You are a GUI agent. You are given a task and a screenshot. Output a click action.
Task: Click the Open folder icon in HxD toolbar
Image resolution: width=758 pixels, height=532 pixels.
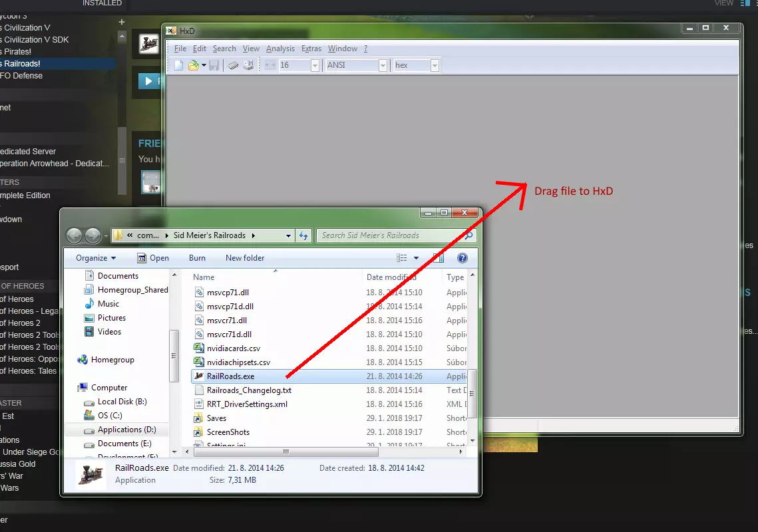pos(194,65)
